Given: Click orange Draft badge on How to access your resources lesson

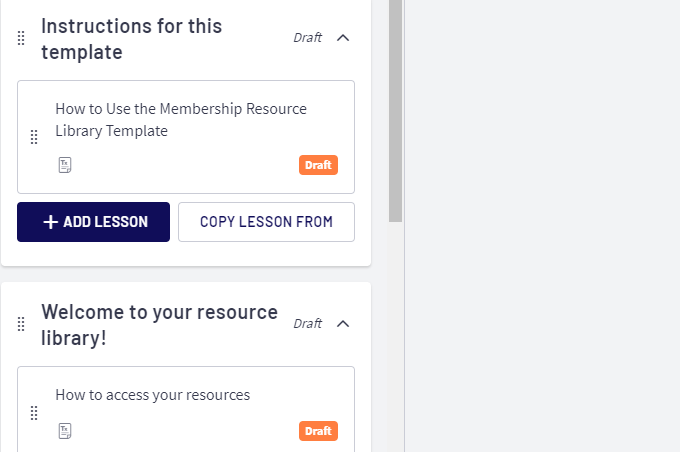Looking at the screenshot, I should (x=318, y=431).
